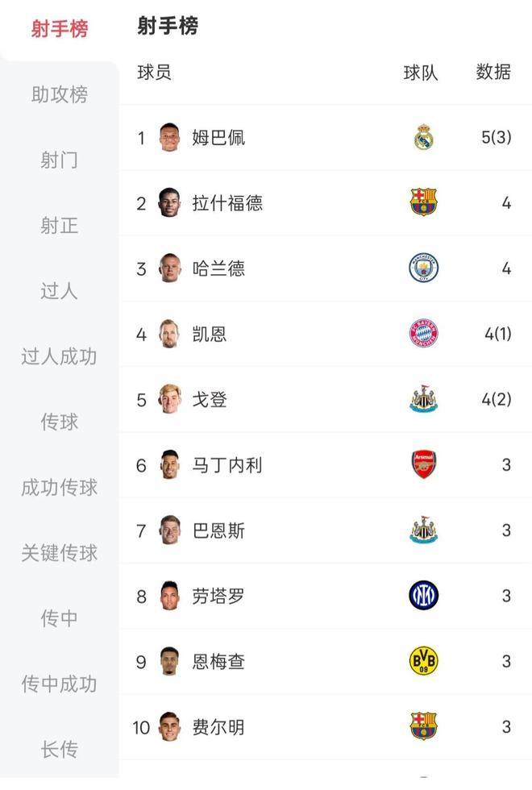Select the 关键传球 tab
This screenshot has width=532, height=790.
(60, 553)
